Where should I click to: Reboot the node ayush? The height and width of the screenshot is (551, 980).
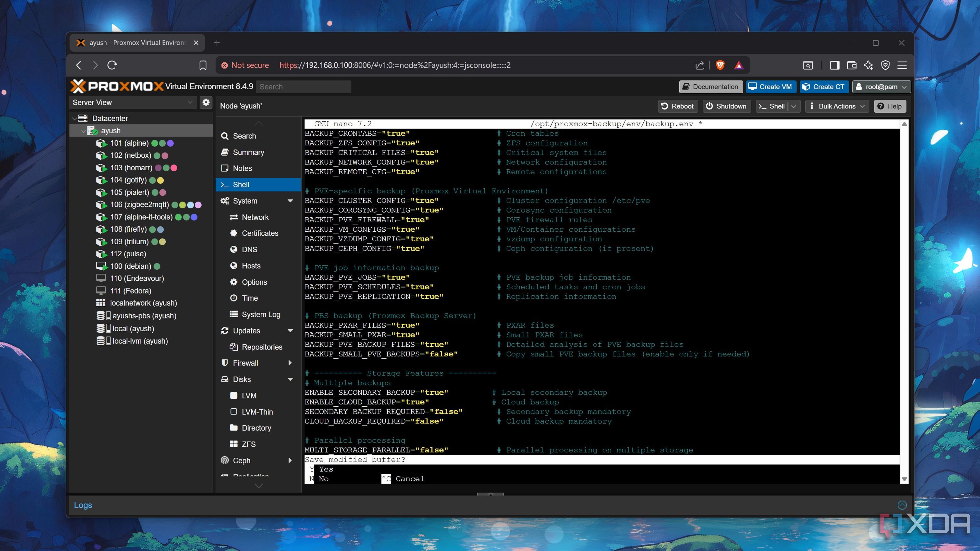tap(678, 106)
